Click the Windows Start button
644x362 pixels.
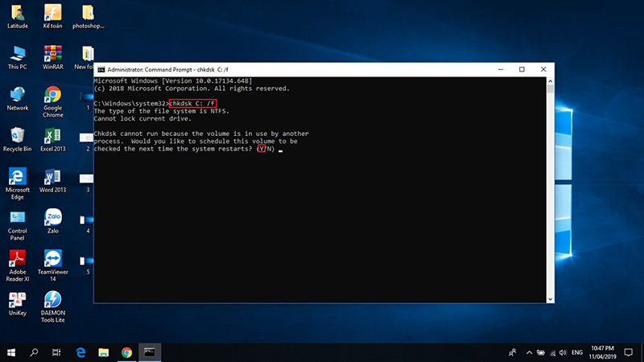pyautogui.click(x=12, y=352)
